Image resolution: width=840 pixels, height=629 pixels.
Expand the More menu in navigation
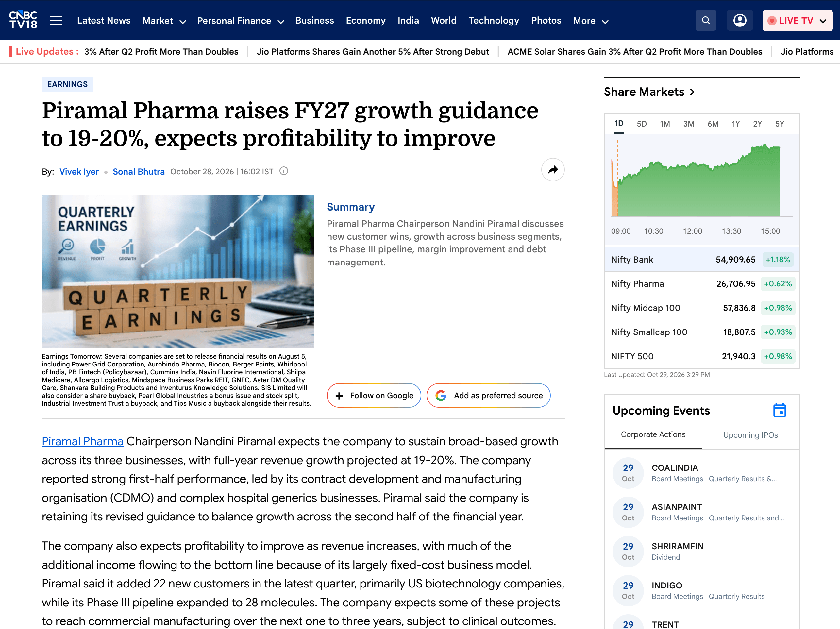[x=591, y=21]
